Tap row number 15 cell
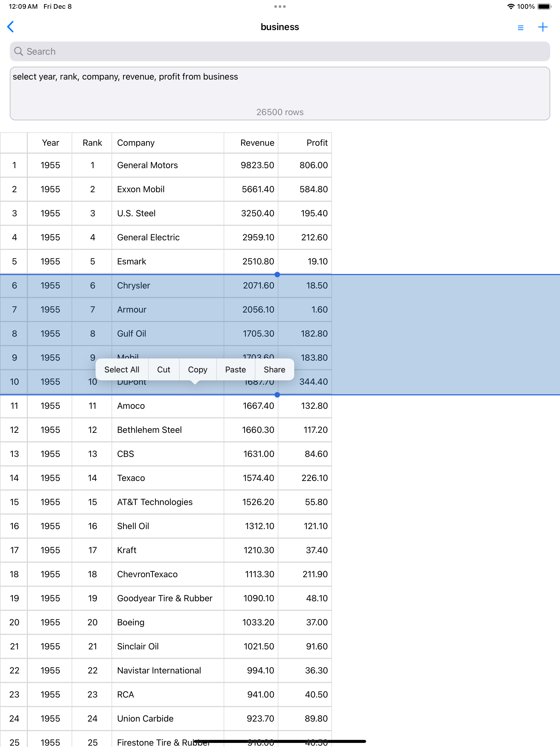Viewport: 560px width, 747px height. tap(14, 502)
